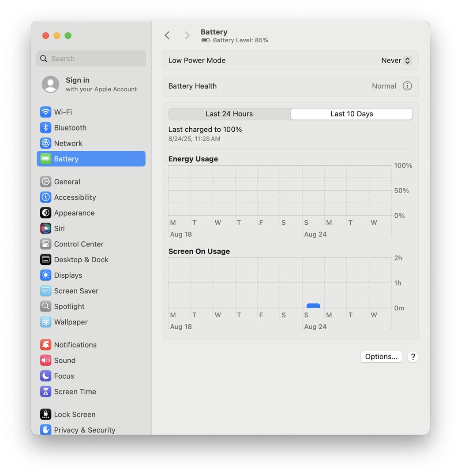Select Screen Saver label in sidebar

click(76, 291)
